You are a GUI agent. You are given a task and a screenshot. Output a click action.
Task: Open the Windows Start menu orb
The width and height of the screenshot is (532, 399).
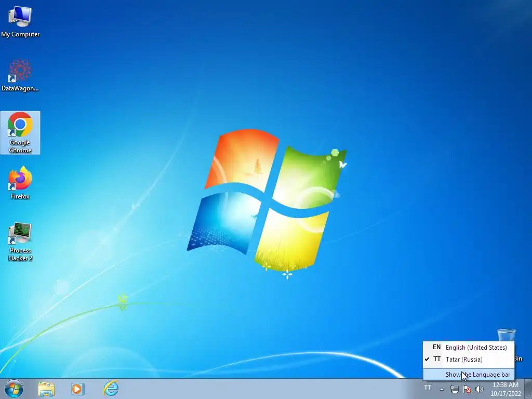pyautogui.click(x=14, y=389)
